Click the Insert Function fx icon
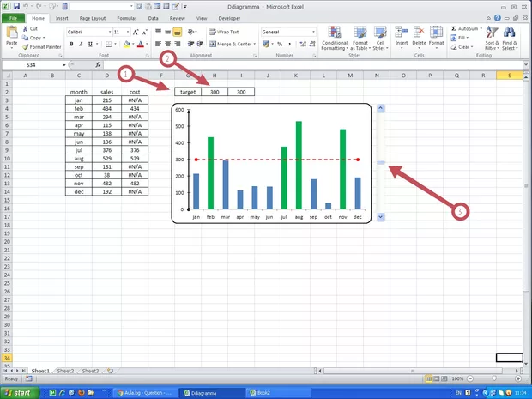 click(98, 65)
